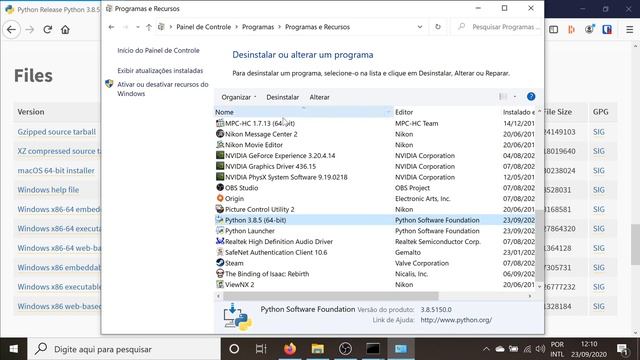The height and width of the screenshot is (360, 640).
Task: Open Exibir atualizações instaladas link
Action: (160, 71)
